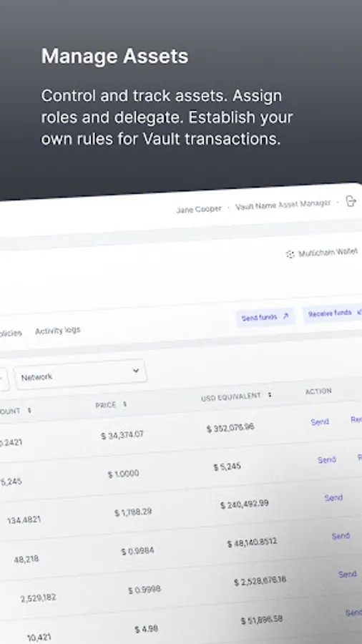Screen dimensions: 362x644
Task: Click the PRICE header text
Action: pos(106,406)
